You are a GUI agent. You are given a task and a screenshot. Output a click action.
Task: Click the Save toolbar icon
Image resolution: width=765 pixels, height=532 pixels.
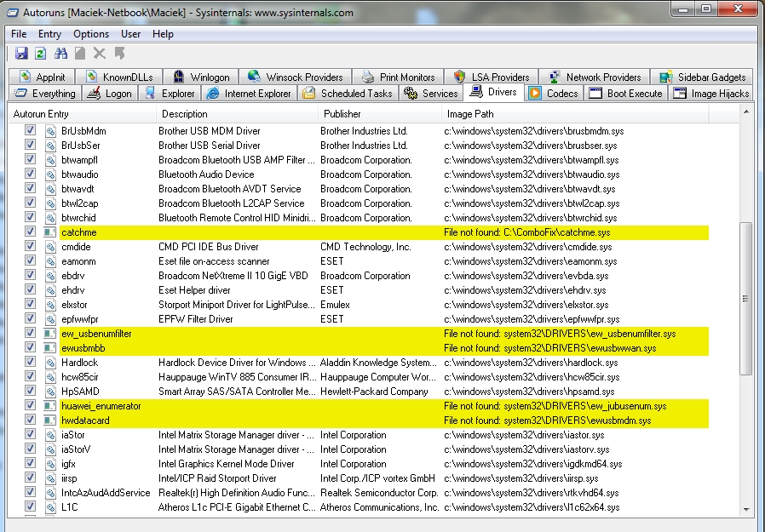(x=21, y=53)
